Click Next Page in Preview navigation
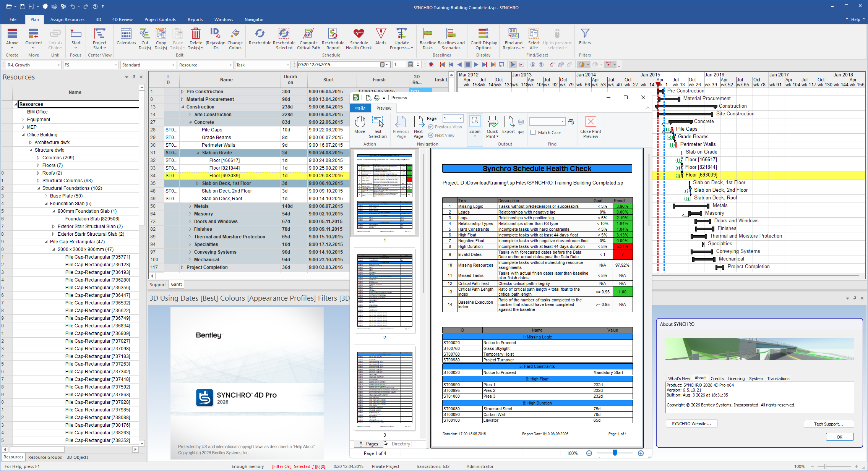Screen dimensions: 868x471 pos(419,127)
